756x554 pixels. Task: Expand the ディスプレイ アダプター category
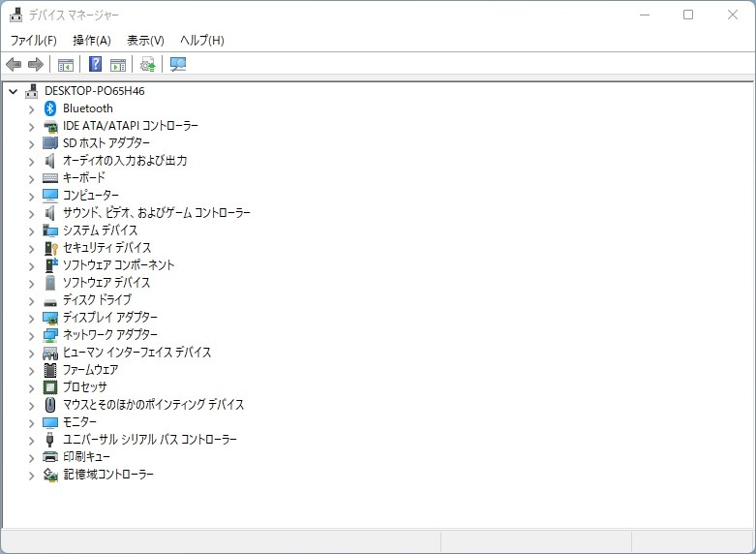(31, 318)
